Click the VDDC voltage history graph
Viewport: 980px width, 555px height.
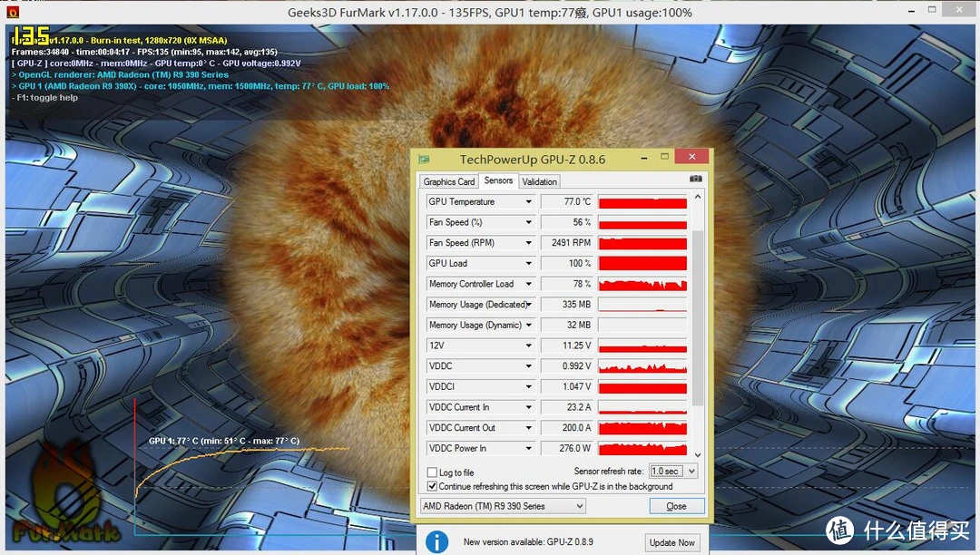[x=642, y=366]
